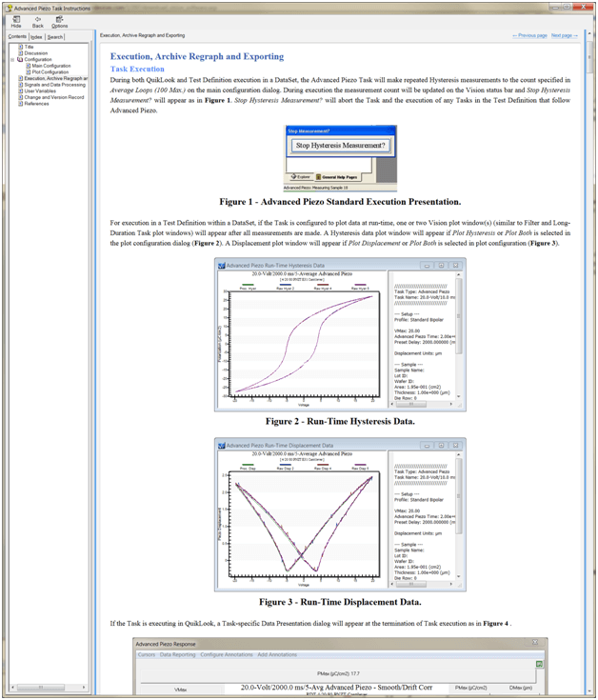The width and height of the screenshot is (598, 700).
Task: Click Stop Hysteresis Measurement button in Figure 1
Action: [341, 145]
